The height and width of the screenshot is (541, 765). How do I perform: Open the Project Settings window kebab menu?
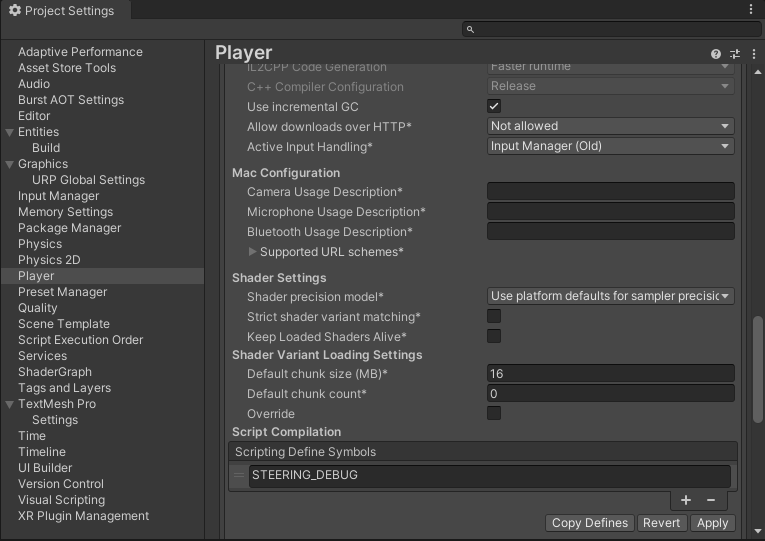pos(752,9)
